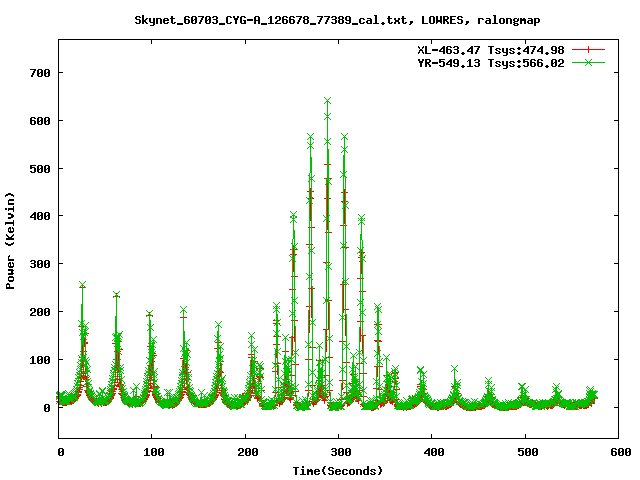Click the 100 y-axis tick label
The image size is (640, 480).
pos(40,360)
